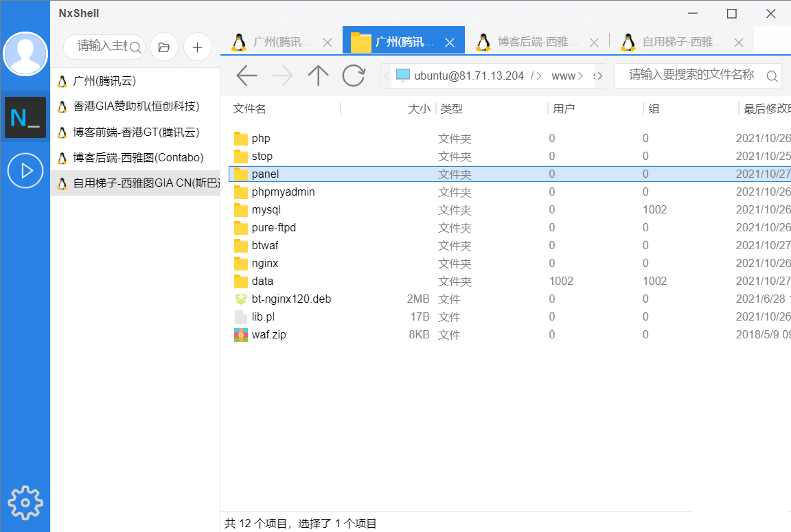Screen dimensions: 791x532
Task: Click the www path segment
Action: click(563, 76)
